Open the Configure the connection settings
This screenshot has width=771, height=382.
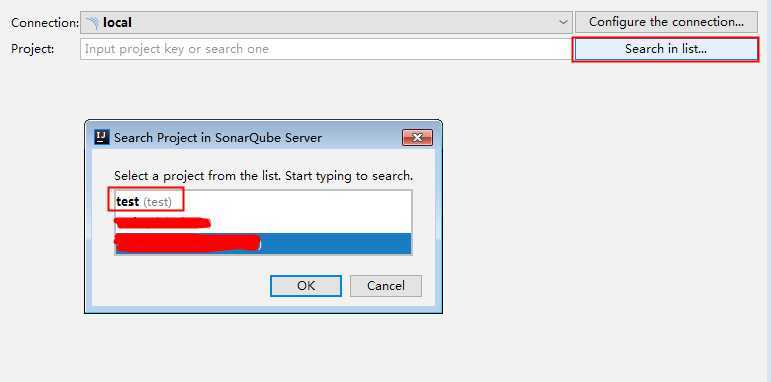pos(666,22)
